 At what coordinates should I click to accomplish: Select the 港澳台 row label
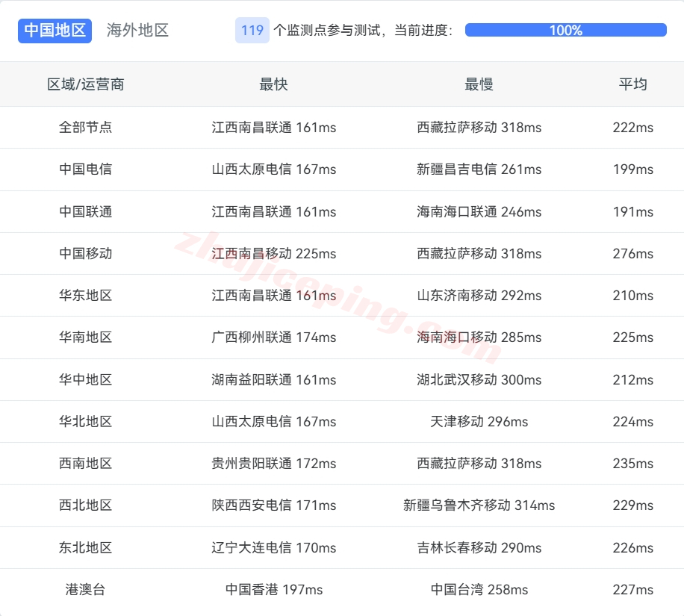(x=86, y=590)
